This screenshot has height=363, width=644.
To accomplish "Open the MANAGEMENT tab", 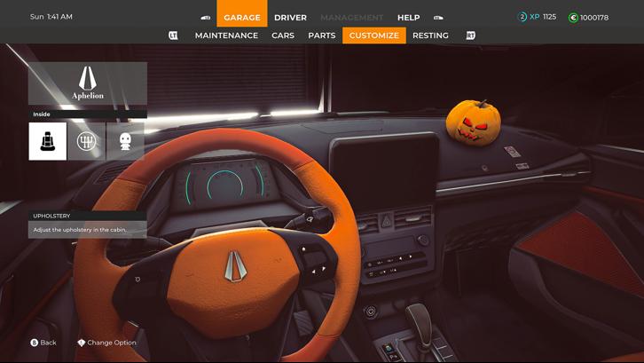I will click(351, 18).
